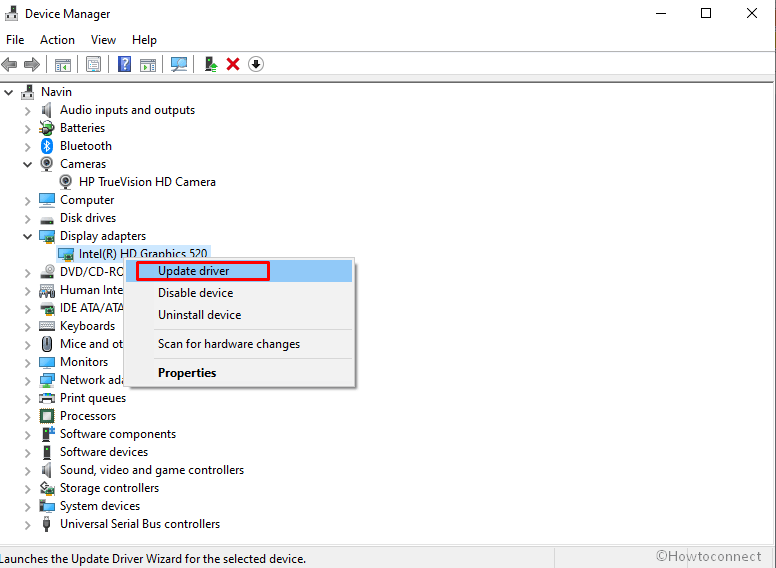The width and height of the screenshot is (776, 568).
Task: Click the red X Uninstall device icon
Action: (233, 64)
